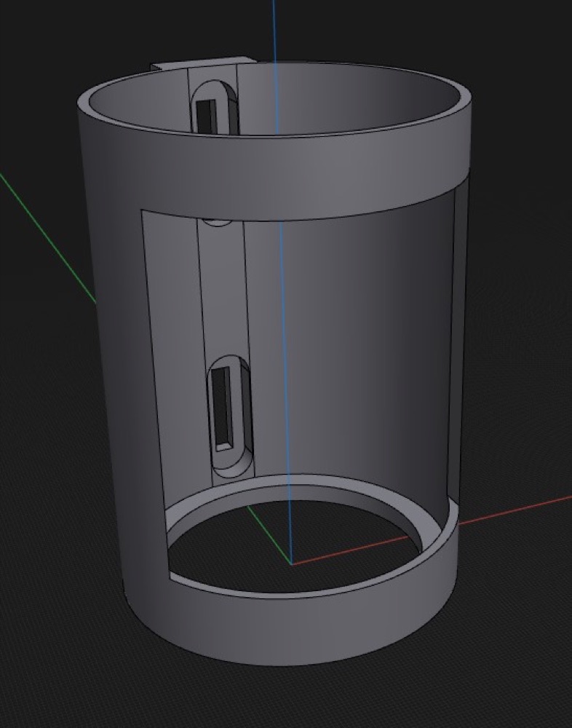Image resolution: width=572 pixels, height=728 pixels.
Task: Click the green Y axis line on the left
Action: click(x=49, y=240)
